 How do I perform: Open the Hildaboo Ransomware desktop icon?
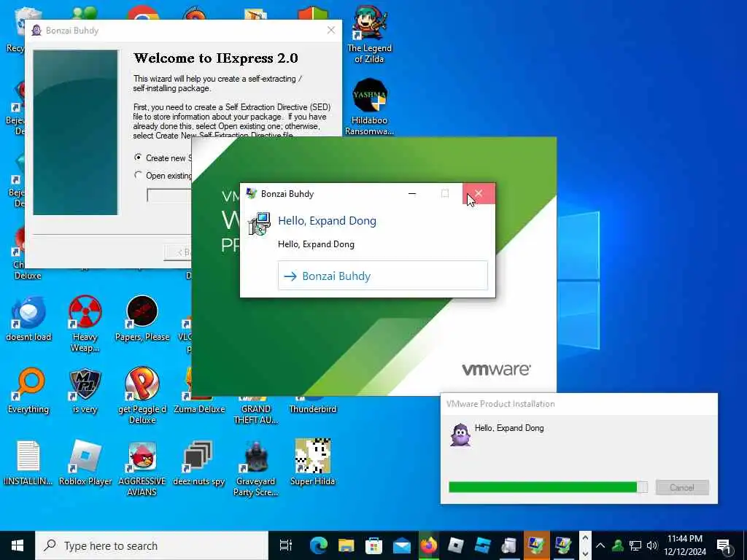(370, 106)
